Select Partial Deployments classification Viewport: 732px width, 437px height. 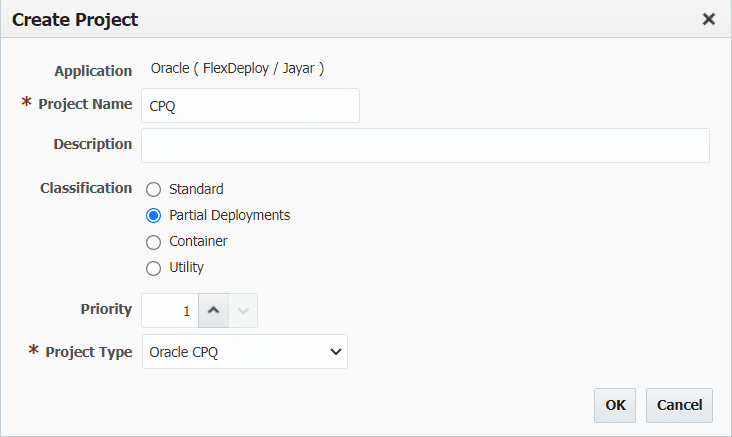tap(154, 216)
